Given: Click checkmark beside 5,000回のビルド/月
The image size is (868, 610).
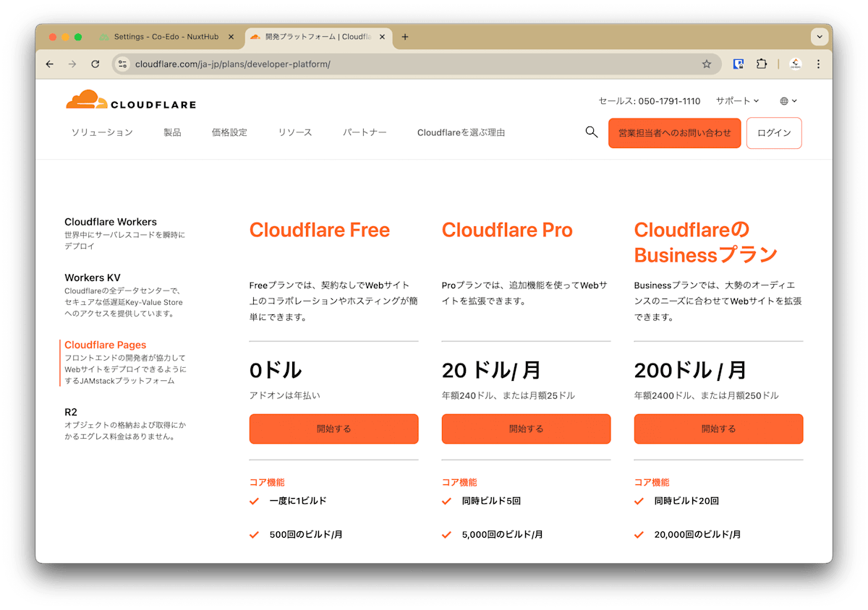Looking at the screenshot, I should coord(446,535).
